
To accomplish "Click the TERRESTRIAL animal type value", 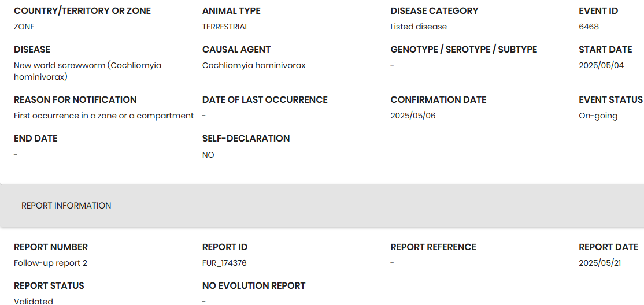I will click(225, 27).
